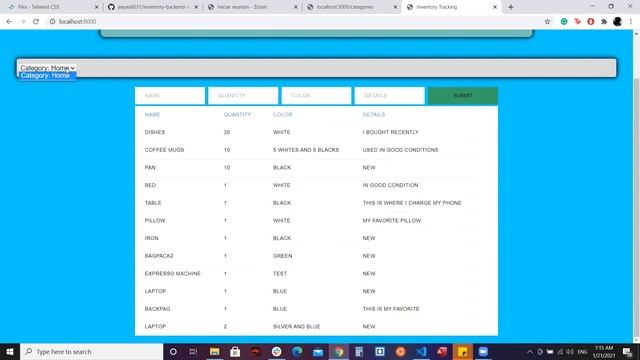Open Zoom from the taskbar
Viewport: 640px width, 360px height.
[x=483, y=351]
